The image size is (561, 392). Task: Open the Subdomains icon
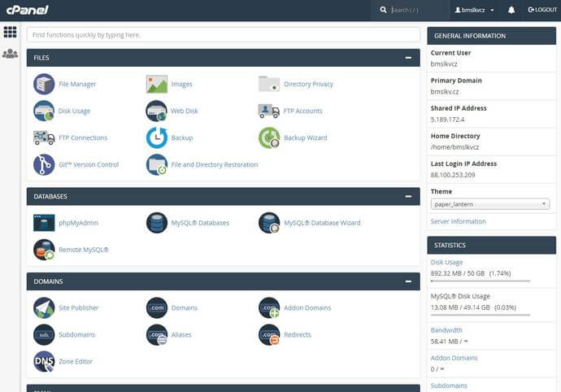44,335
